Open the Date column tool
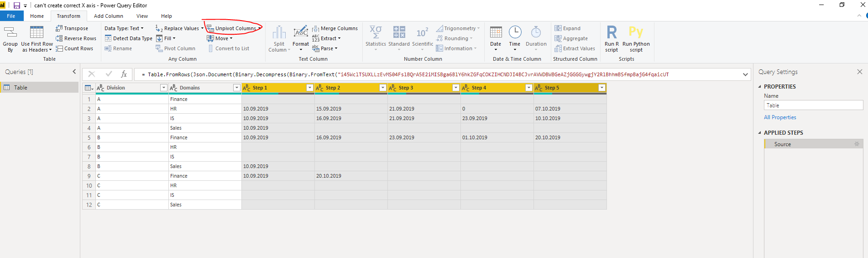The image size is (868, 258). click(496, 38)
